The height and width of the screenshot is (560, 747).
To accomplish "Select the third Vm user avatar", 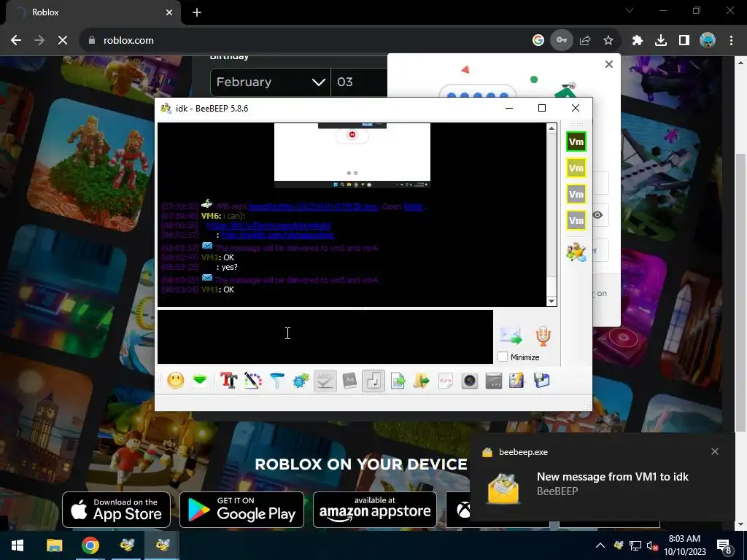I will pos(576,194).
